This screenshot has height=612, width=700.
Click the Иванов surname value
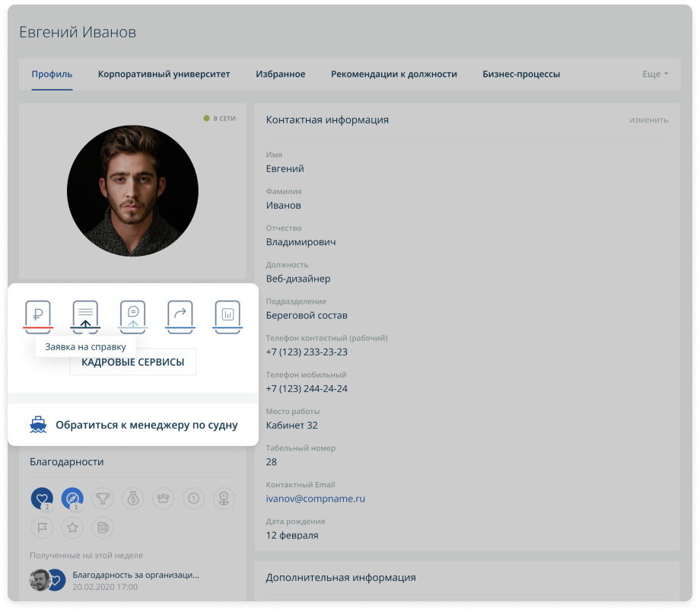[x=284, y=206]
